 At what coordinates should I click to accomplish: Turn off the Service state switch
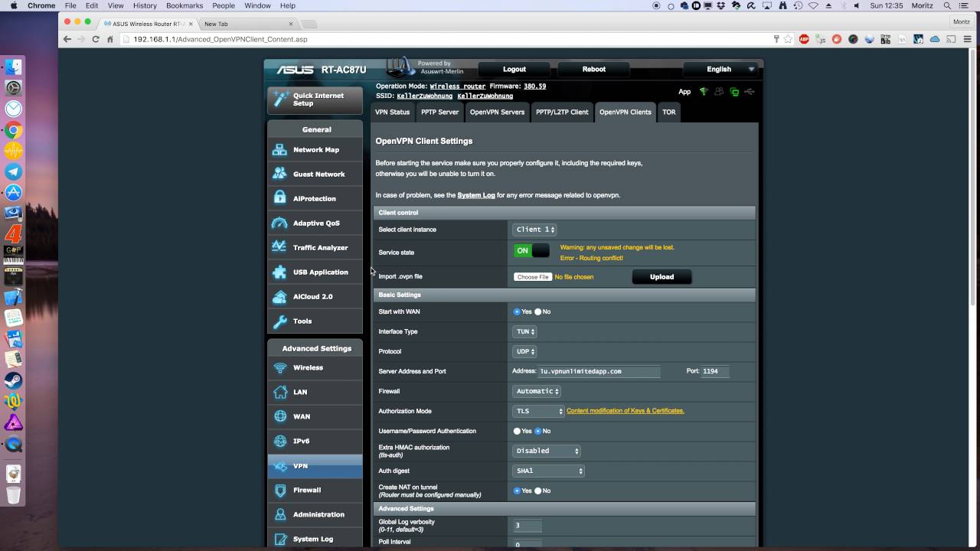pos(531,250)
